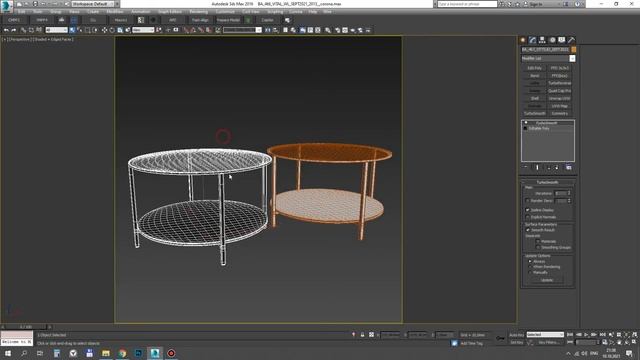Open the Display command panel tab

(562, 40)
